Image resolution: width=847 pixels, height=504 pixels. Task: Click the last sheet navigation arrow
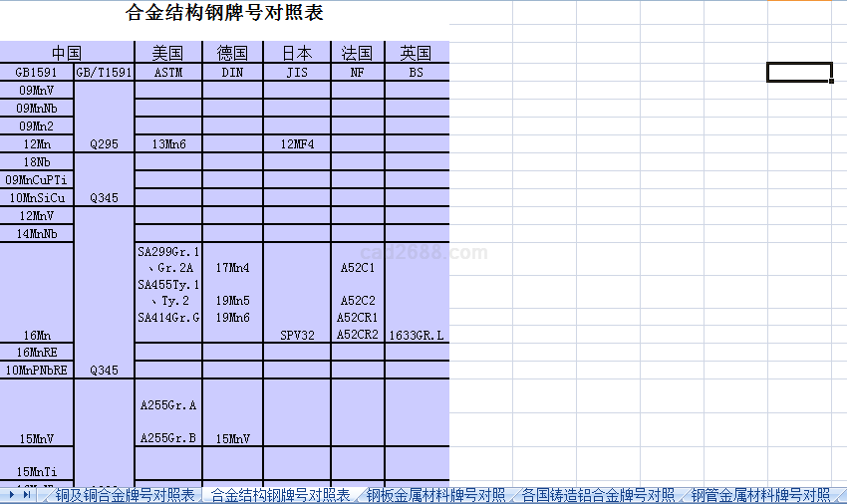(27, 495)
